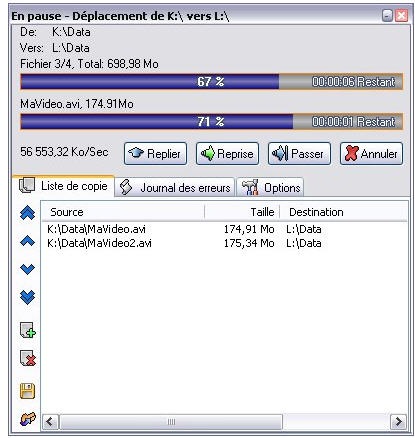Move selected item to bottom of list
415x438 pixels.
coord(27,297)
